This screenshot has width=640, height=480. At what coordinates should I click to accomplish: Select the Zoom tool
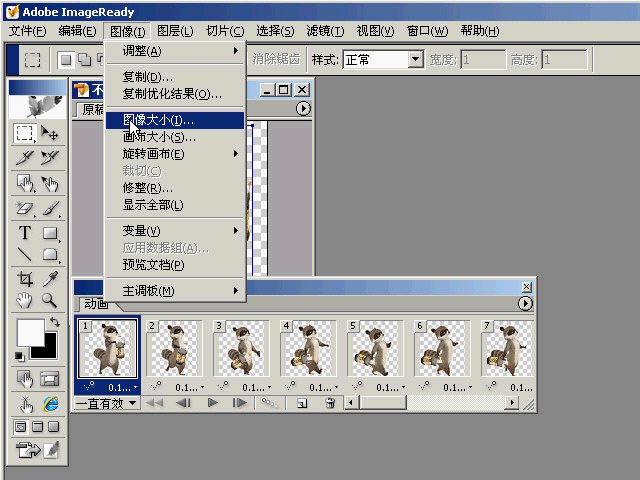tap(50, 300)
